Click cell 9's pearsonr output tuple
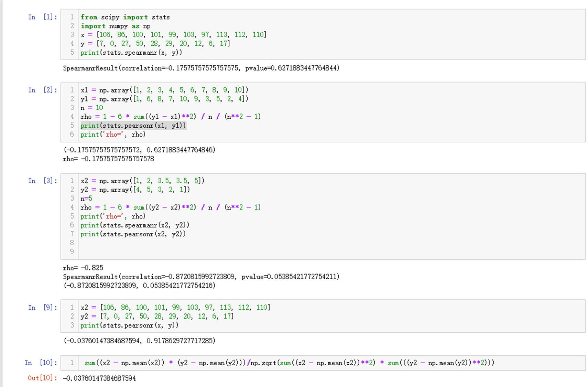 coord(140,341)
